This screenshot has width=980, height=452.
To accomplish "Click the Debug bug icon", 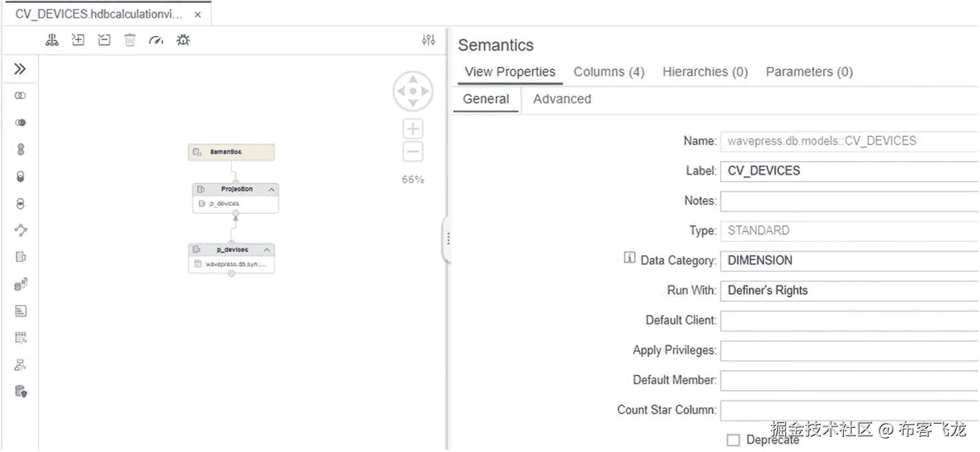I will (182, 41).
